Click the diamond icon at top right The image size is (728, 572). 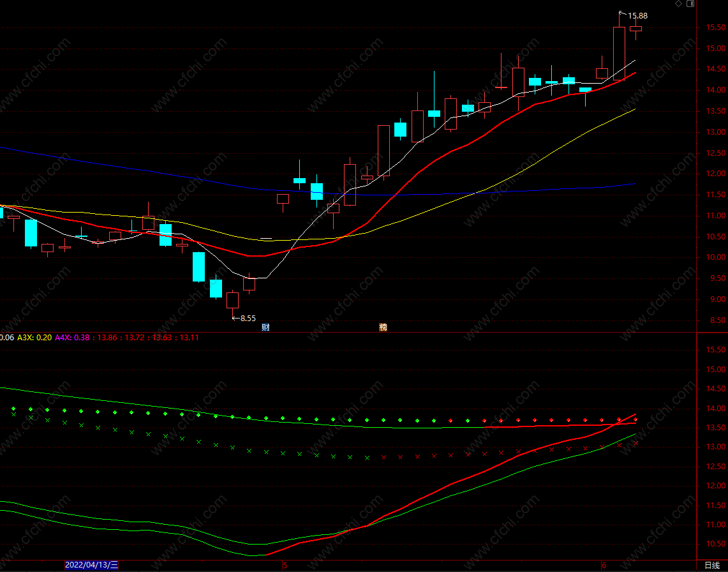tap(678, 4)
